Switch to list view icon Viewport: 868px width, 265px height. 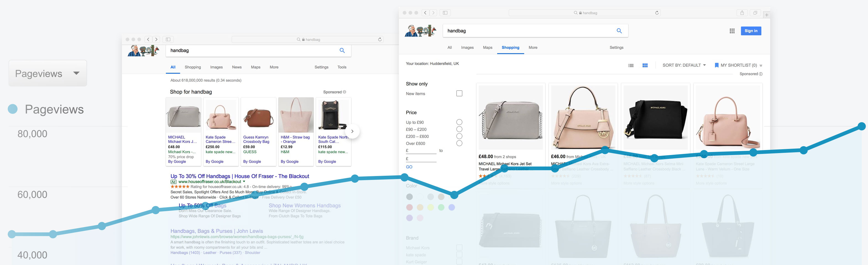coord(631,65)
